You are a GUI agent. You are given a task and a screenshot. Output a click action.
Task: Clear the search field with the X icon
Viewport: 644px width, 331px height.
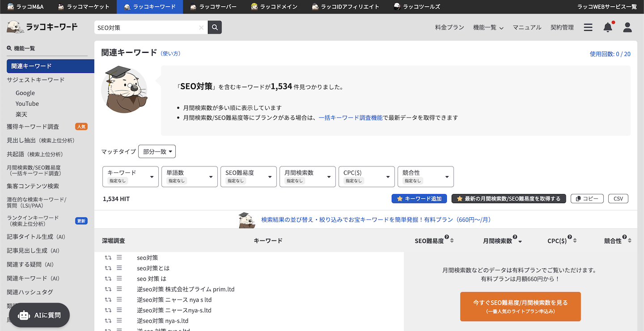(x=201, y=28)
